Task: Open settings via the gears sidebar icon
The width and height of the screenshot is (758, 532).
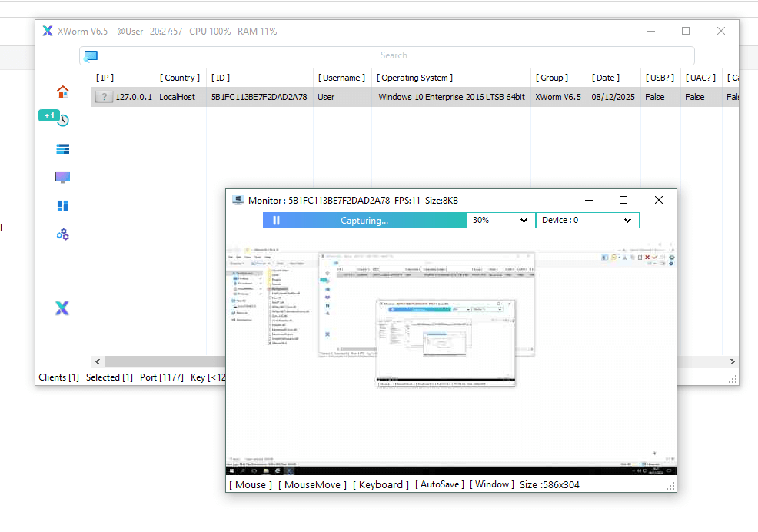Action: pyautogui.click(x=62, y=234)
